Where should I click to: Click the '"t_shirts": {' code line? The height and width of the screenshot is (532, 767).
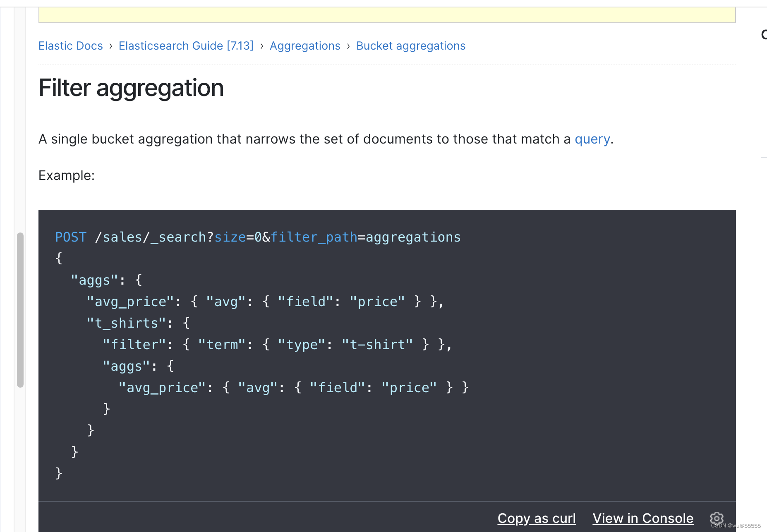pyautogui.click(x=138, y=323)
